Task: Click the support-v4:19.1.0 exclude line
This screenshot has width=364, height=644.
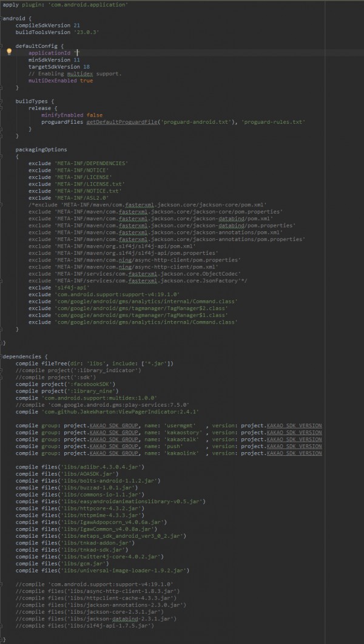Action: 104,294
